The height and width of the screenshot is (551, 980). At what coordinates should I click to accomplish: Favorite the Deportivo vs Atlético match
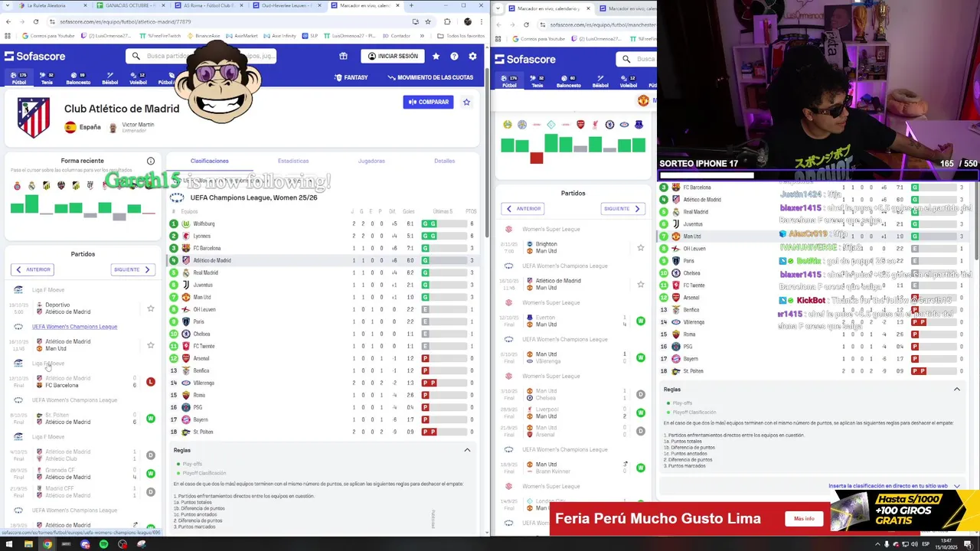pos(151,308)
